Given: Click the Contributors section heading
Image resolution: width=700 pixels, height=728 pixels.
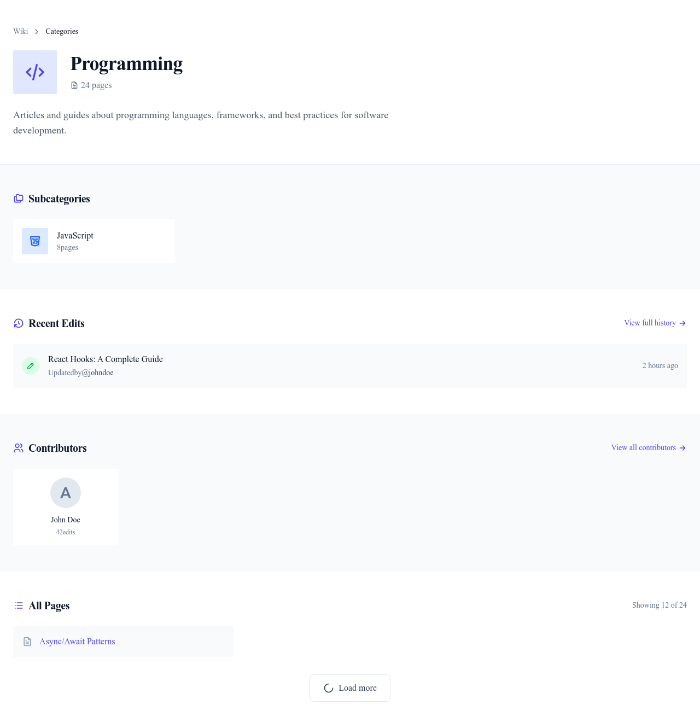Looking at the screenshot, I should [57, 448].
